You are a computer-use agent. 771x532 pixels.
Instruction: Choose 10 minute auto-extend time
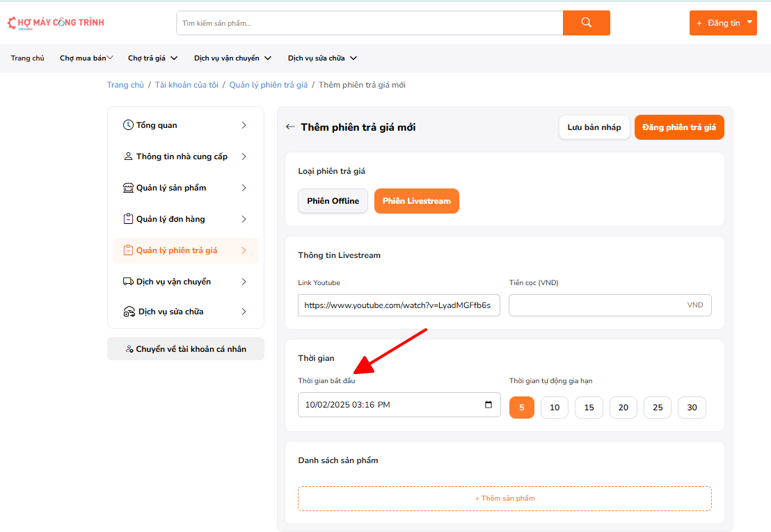555,408
